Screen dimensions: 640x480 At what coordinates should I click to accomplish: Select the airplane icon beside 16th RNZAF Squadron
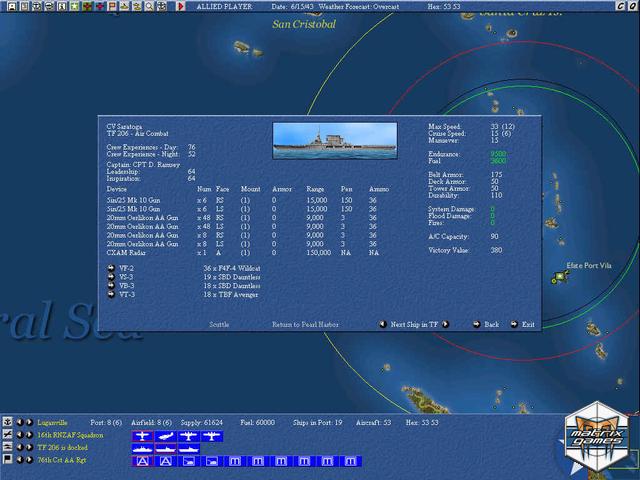coord(8,435)
